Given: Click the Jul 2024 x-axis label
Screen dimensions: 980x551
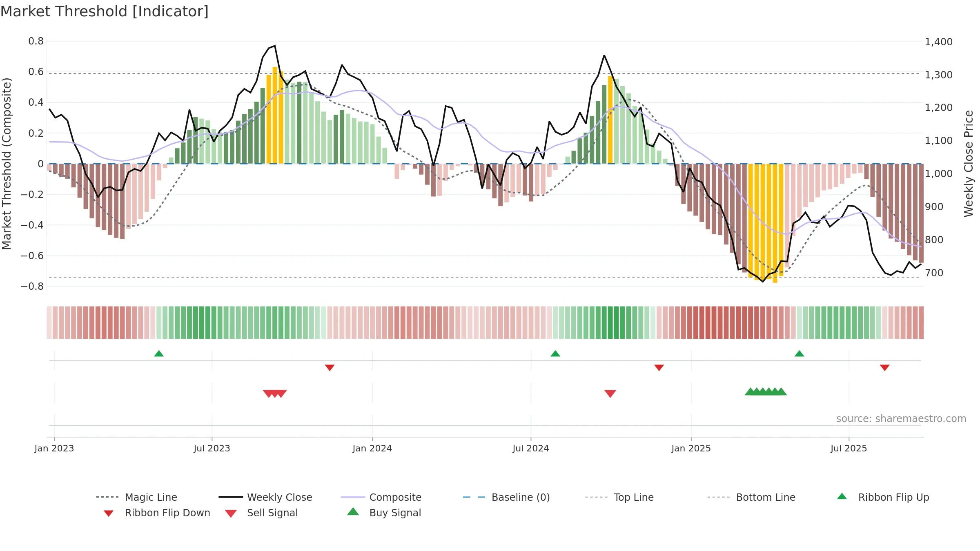Looking at the screenshot, I should [531, 449].
